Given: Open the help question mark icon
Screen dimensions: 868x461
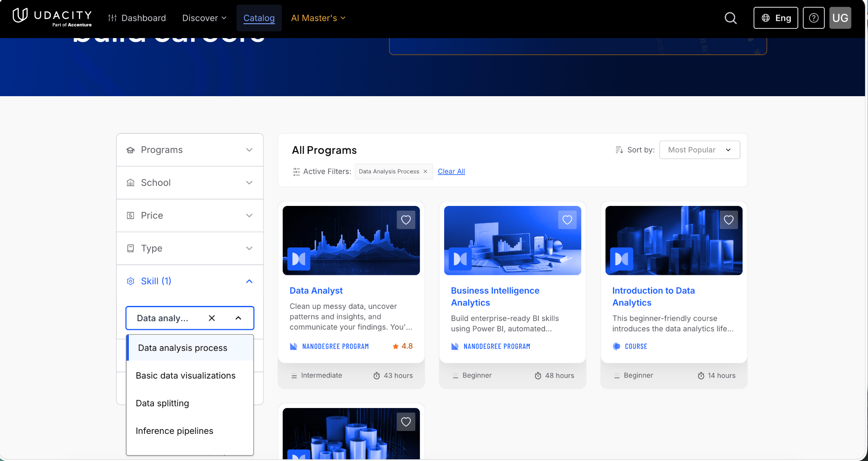Looking at the screenshot, I should coord(813,18).
